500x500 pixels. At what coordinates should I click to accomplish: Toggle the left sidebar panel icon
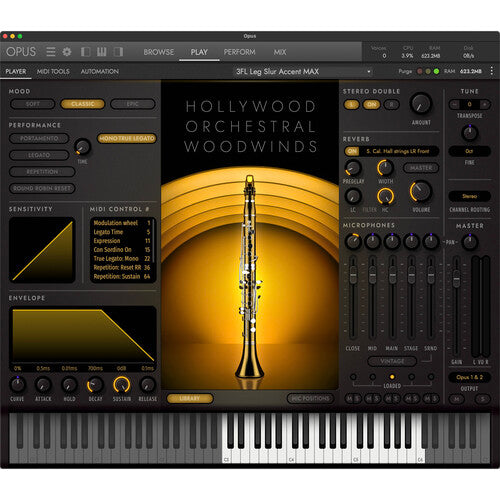click(85, 52)
